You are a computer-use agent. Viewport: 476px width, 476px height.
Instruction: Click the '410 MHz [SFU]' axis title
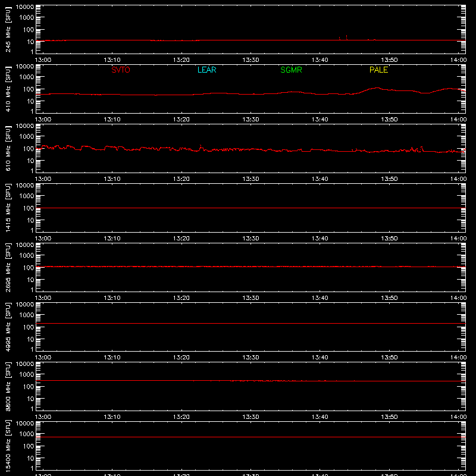(8, 89)
